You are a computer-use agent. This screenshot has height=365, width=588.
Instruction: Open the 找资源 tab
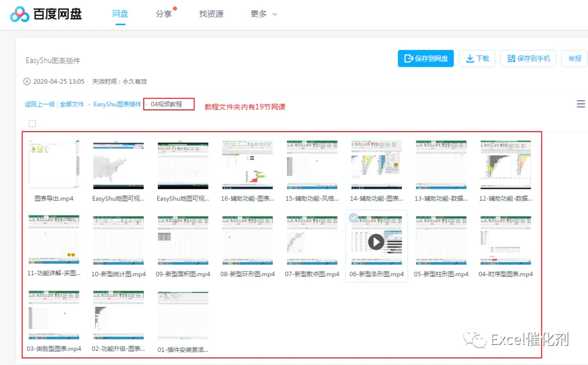(211, 14)
